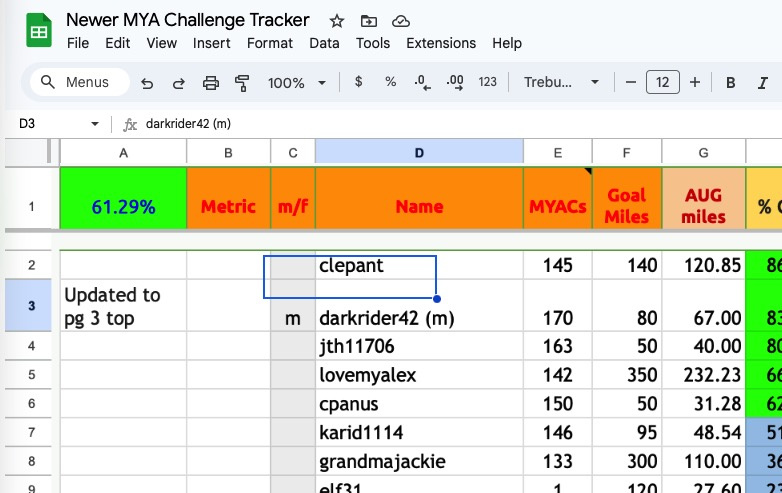The height and width of the screenshot is (493, 782).
Task: Click the 232.23 AUG miles cell
Action: point(703,374)
